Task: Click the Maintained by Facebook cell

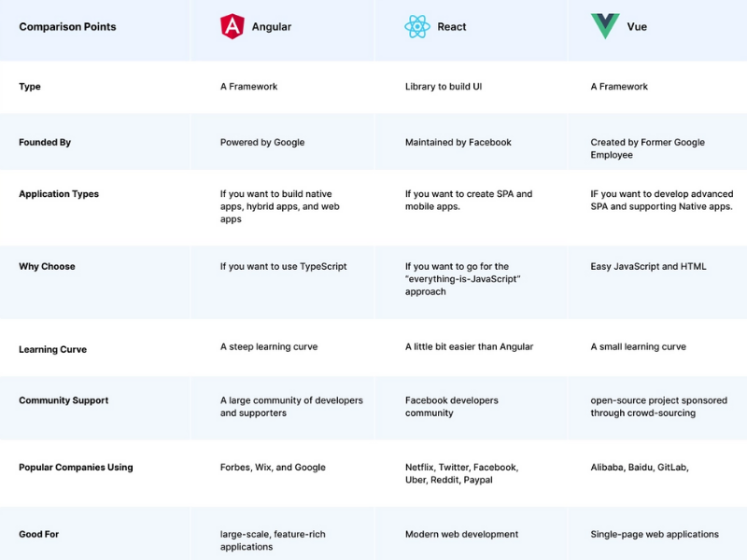Action: (458, 143)
